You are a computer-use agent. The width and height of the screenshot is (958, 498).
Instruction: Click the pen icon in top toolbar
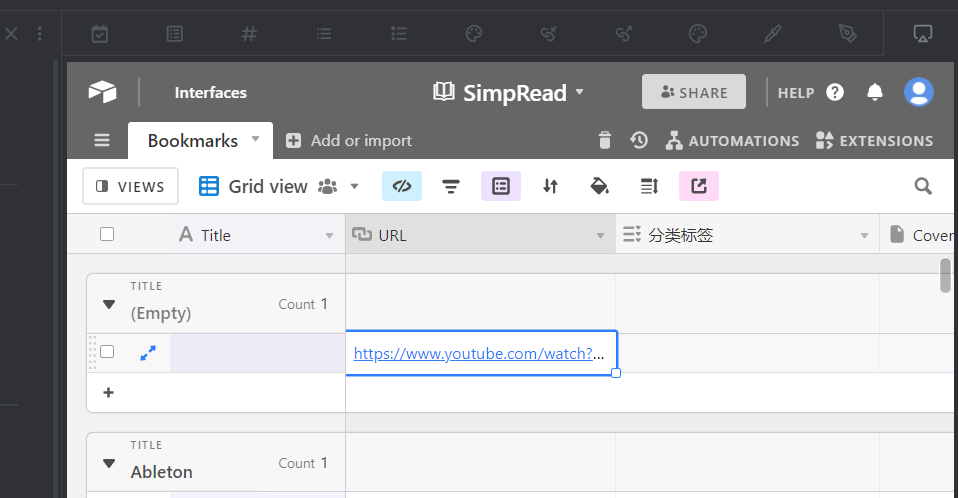773,34
